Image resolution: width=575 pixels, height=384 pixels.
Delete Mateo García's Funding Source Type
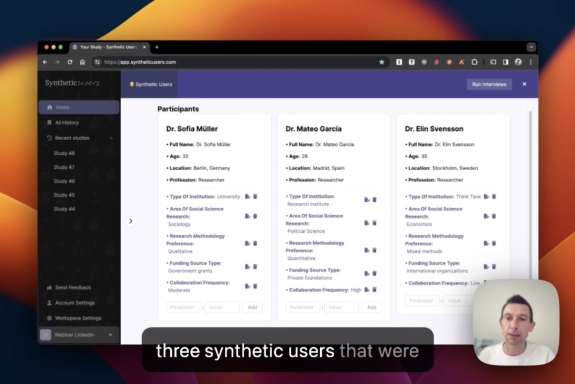(374, 274)
